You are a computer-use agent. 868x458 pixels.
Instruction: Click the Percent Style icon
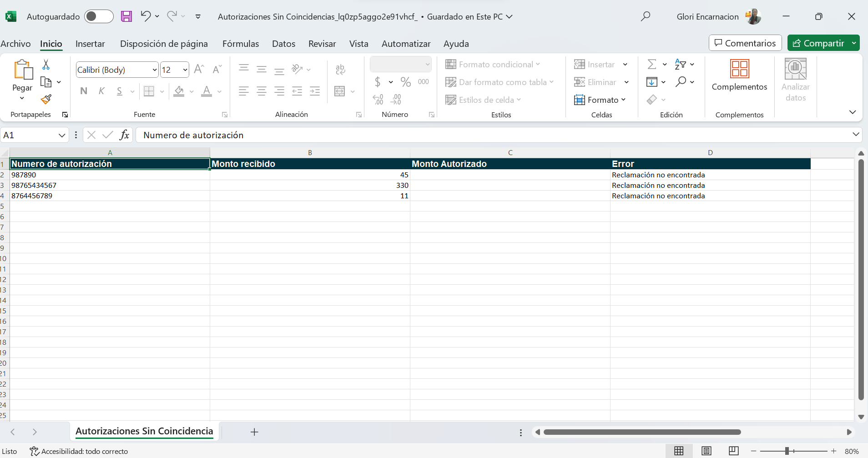pos(406,82)
